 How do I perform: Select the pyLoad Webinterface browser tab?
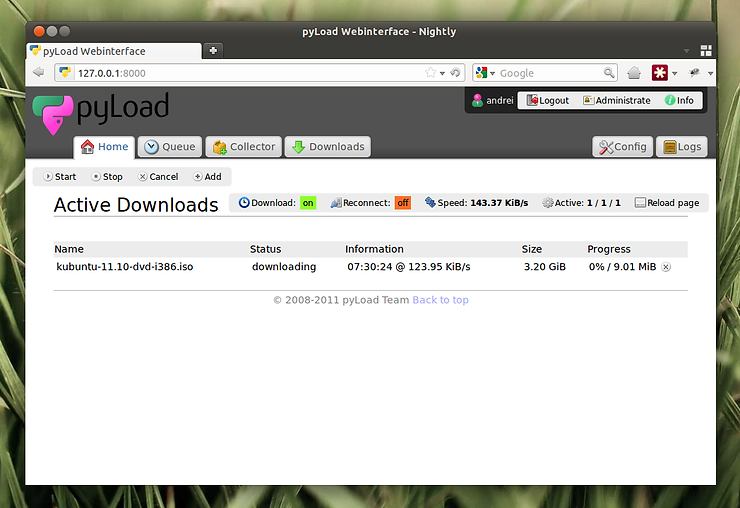tap(114, 51)
